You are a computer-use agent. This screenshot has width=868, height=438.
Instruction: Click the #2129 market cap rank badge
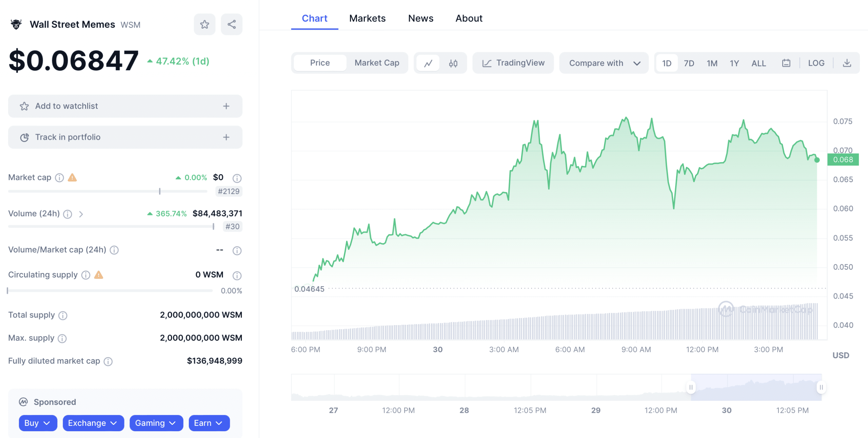click(229, 191)
